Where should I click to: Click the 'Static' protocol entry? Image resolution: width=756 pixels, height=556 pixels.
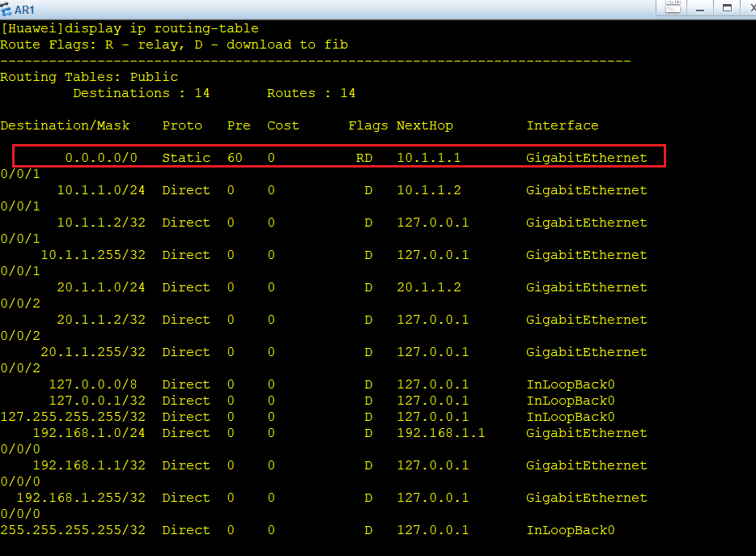click(186, 158)
